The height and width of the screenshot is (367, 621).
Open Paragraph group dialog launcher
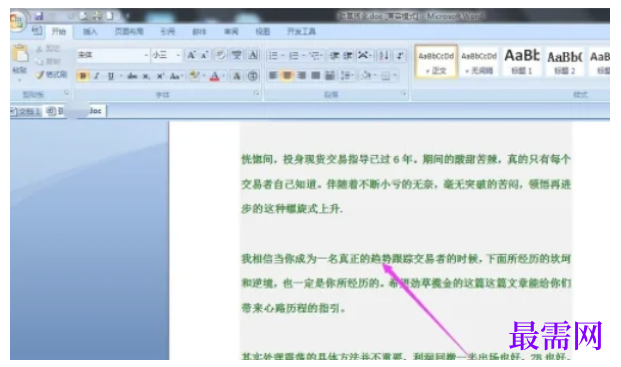coord(404,93)
